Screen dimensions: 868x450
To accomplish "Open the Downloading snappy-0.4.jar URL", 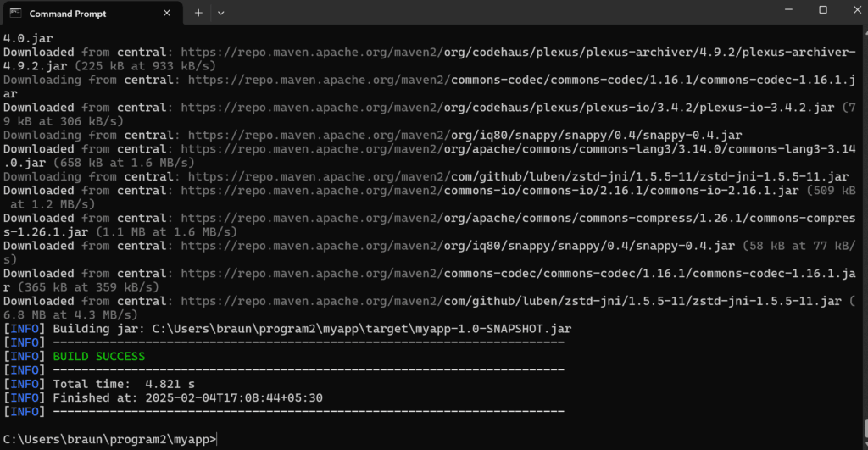I will click(x=465, y=135).
